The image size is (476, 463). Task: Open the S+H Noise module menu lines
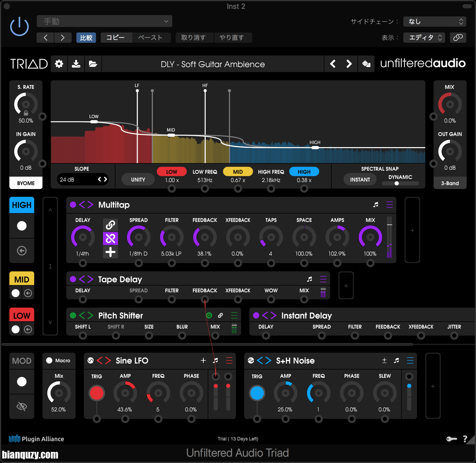410,360
